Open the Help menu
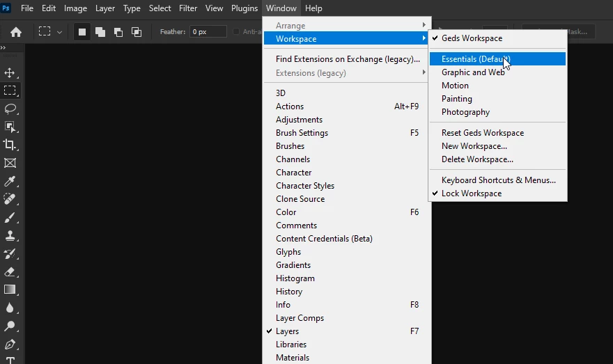The image size is (613, 364). tap(313, 8)
